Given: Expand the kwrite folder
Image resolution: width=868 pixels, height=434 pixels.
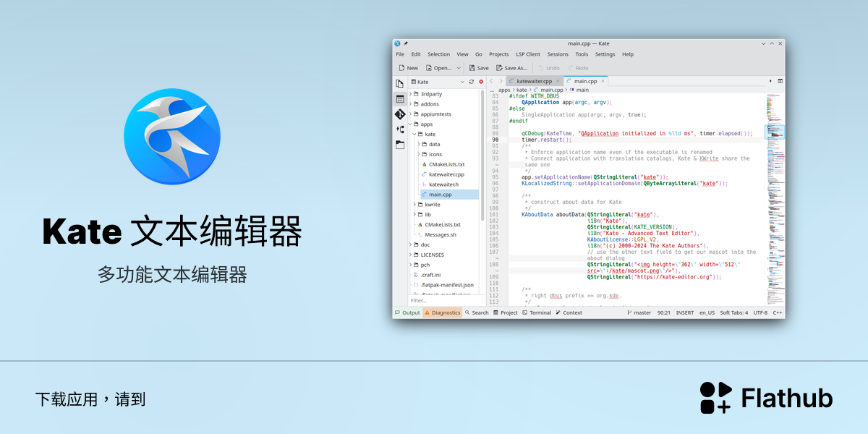Looking at the screenshot, I should [415, 205].
